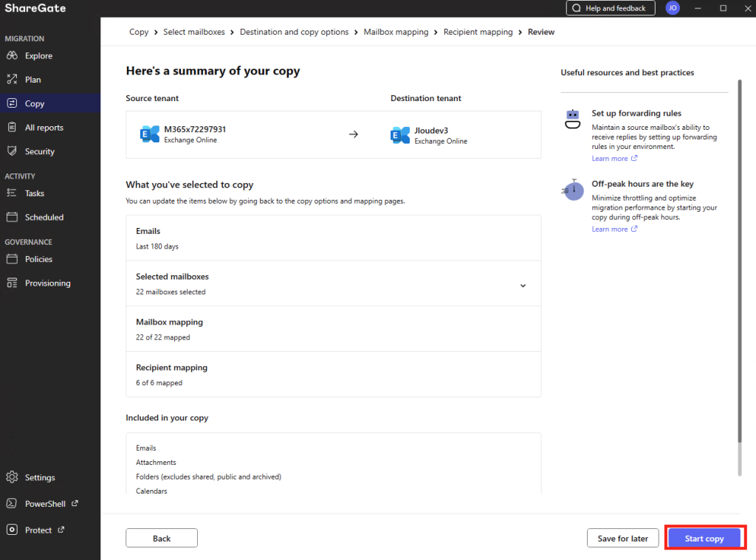Image resolution: width=756 pixels, height=560 pixels.
Task: Open the Provisioning governance page
Action: pyautogui.click(x=50, y=283)
